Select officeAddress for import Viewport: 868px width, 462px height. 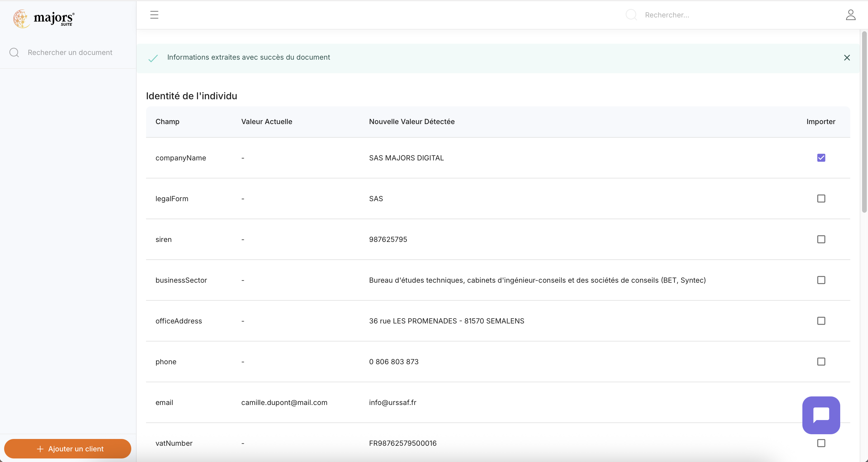[x=821, y=321]
